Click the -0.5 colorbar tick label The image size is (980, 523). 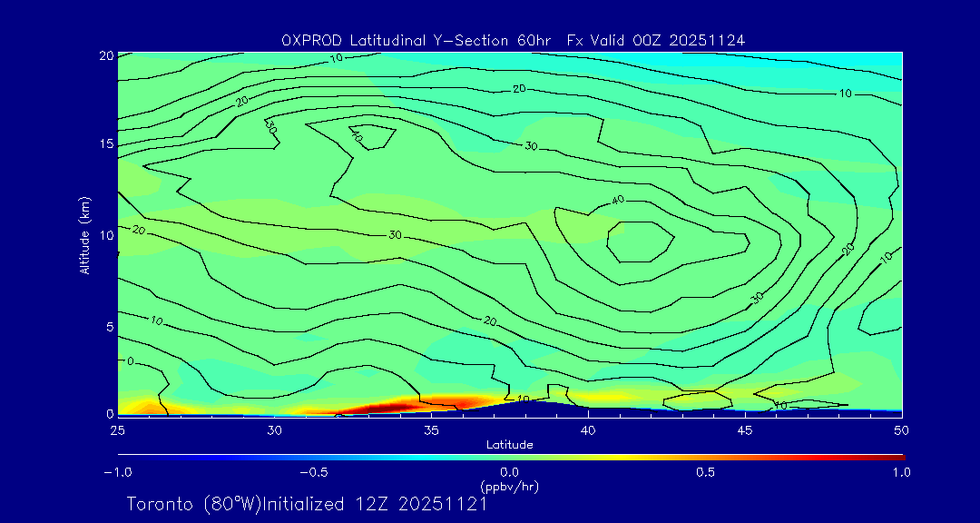click(x=311, y=472)
